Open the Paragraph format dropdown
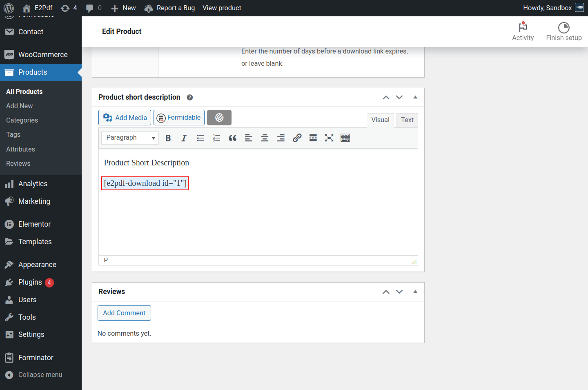588x390 pixels. tap(130, 138)
